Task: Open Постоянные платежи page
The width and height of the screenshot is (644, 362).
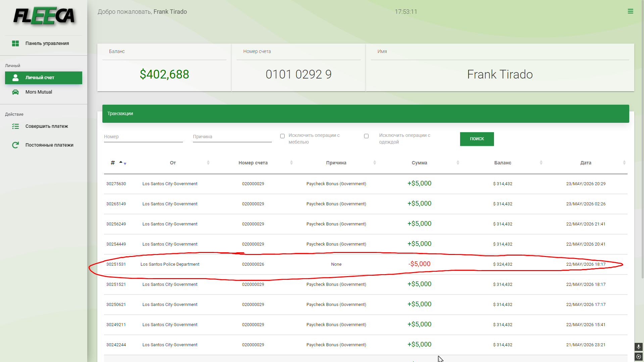Action: pos(44,145)
